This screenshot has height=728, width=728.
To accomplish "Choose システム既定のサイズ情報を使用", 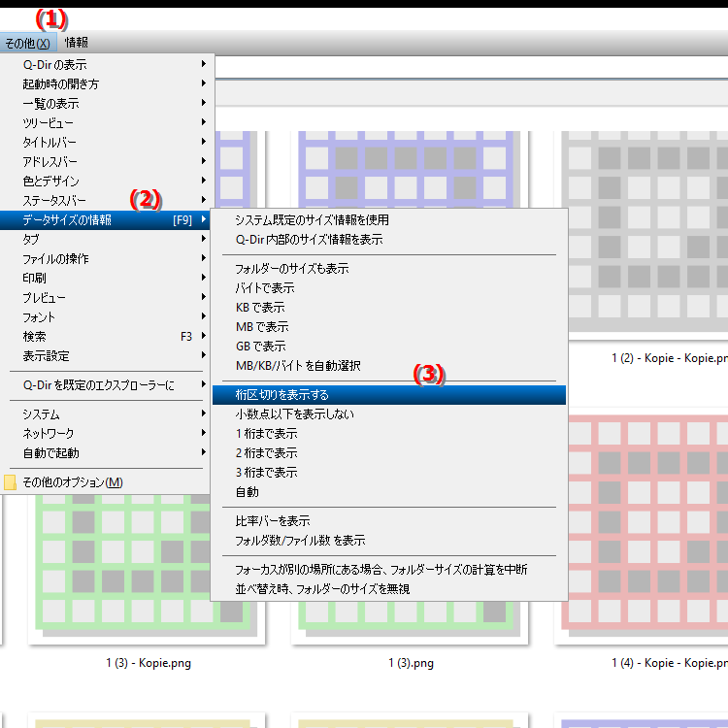I will click(389, 220).
